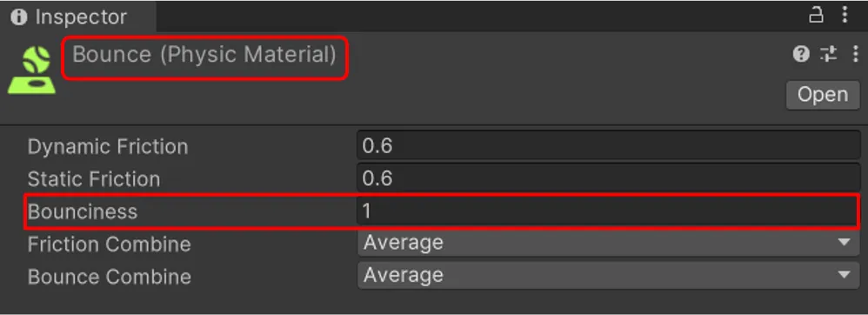868x315 pixels.
Task: Click the Dynamic Friction value field
Action: click(x=608, y=145)
